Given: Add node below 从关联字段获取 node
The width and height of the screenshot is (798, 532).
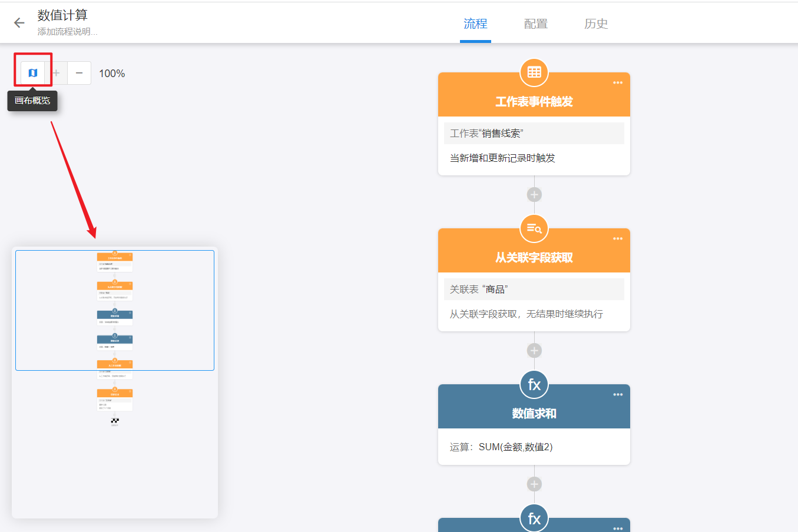Looking at the screenshot, I should click(x=534, y=351).
